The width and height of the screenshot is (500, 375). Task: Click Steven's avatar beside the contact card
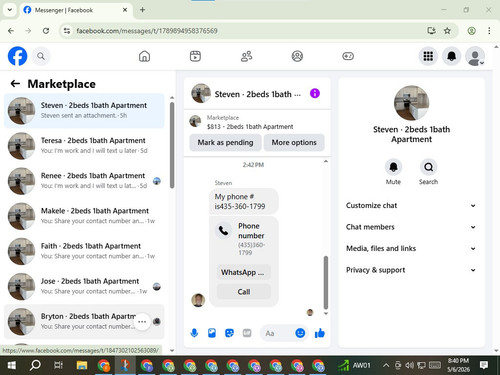[198, 300]
